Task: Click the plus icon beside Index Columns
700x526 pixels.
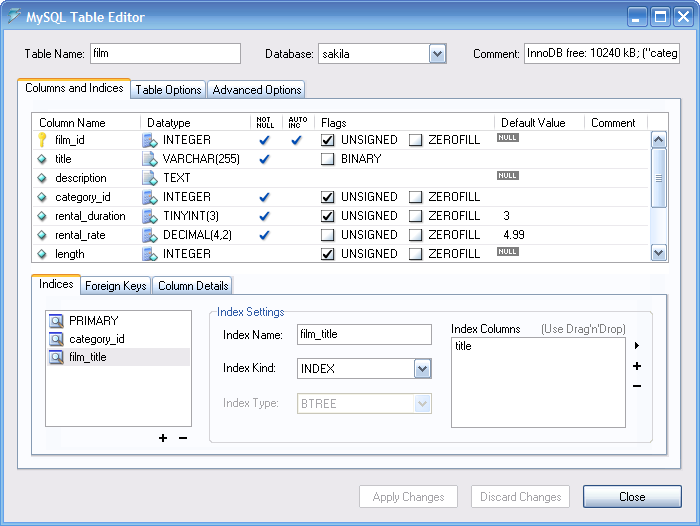Action: [x=637, y=366]
